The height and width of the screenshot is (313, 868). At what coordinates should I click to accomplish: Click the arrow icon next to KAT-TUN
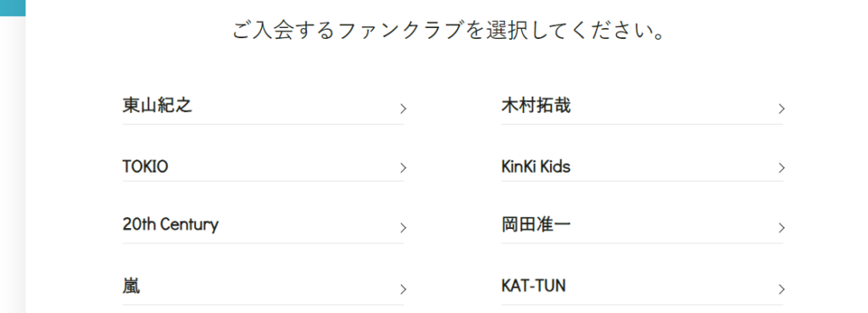pos(782,289)
